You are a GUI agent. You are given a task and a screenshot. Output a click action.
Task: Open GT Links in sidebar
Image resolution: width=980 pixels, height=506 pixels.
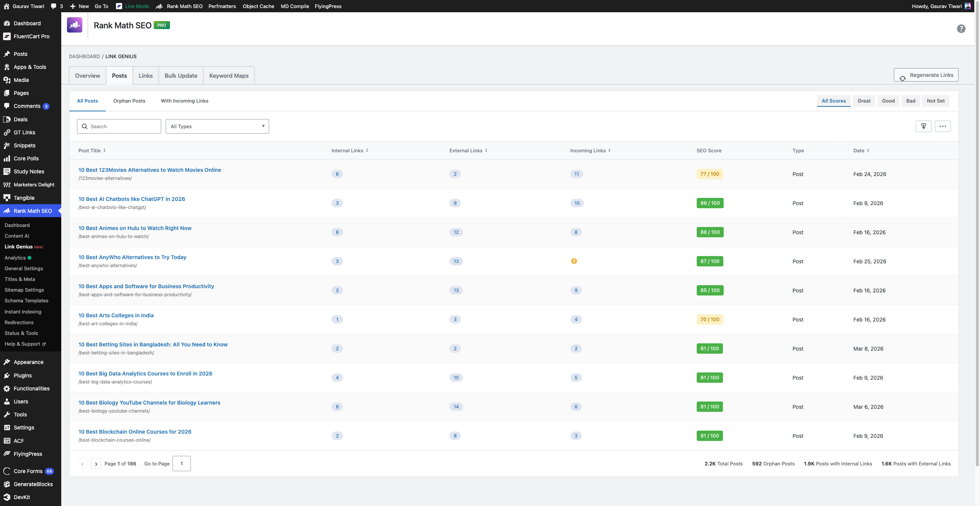24,132
